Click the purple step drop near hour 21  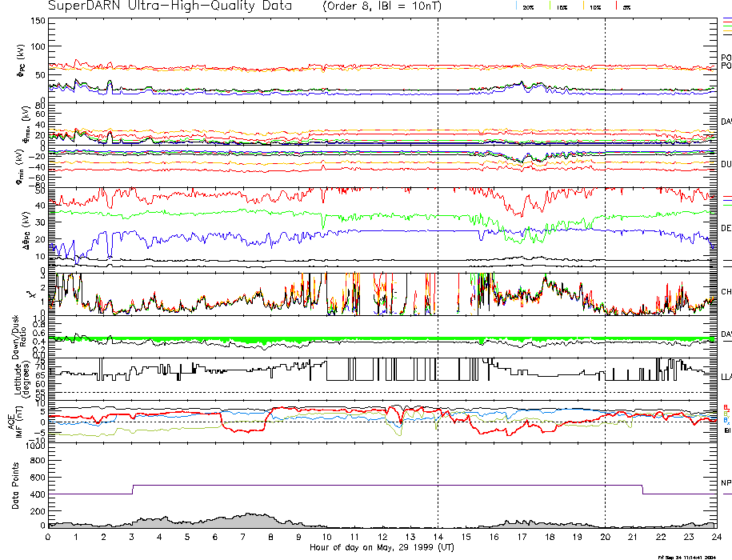click(x=642, y=490)
